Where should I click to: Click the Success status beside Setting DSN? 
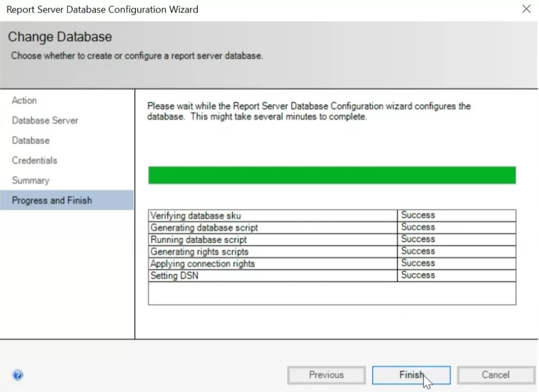click(x=418, y=275)
